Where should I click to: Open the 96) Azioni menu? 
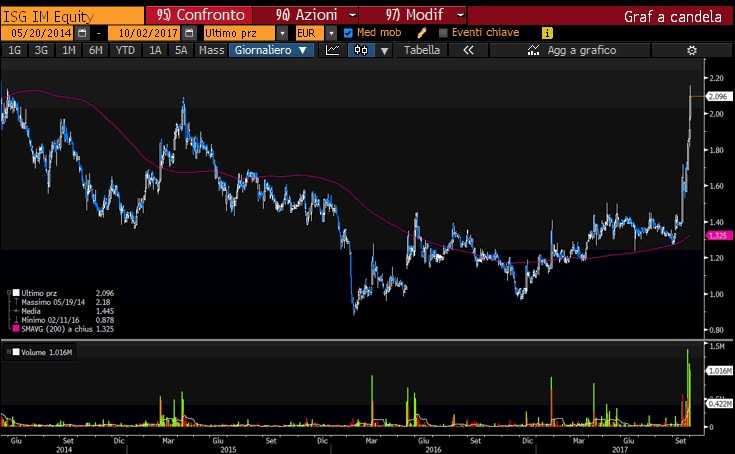310,15
